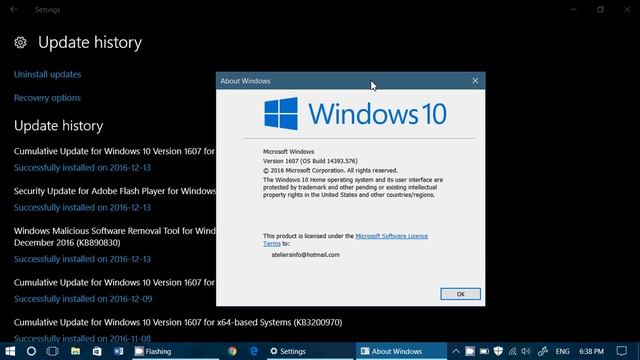Open Windows Defender shield tray icon

pyautogui.click(x=498, y=351)
